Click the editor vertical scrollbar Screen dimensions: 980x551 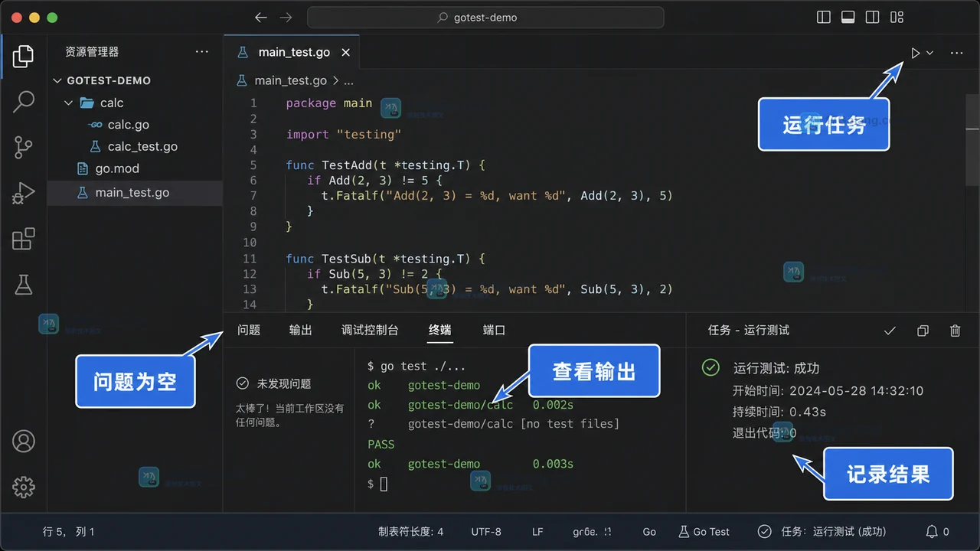click(972, 141)
